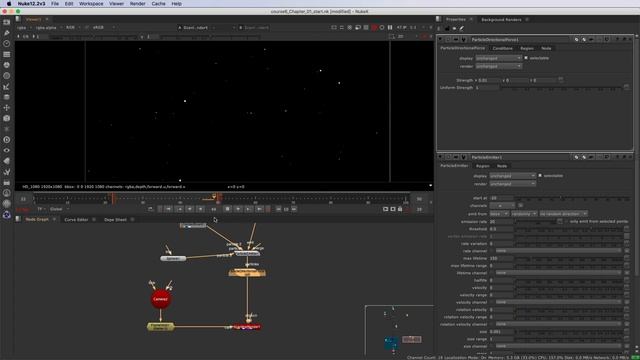This screenshot has height=360, width=640.
Task: Switch to the Curve Editor tab
Action: pos(76,220)
